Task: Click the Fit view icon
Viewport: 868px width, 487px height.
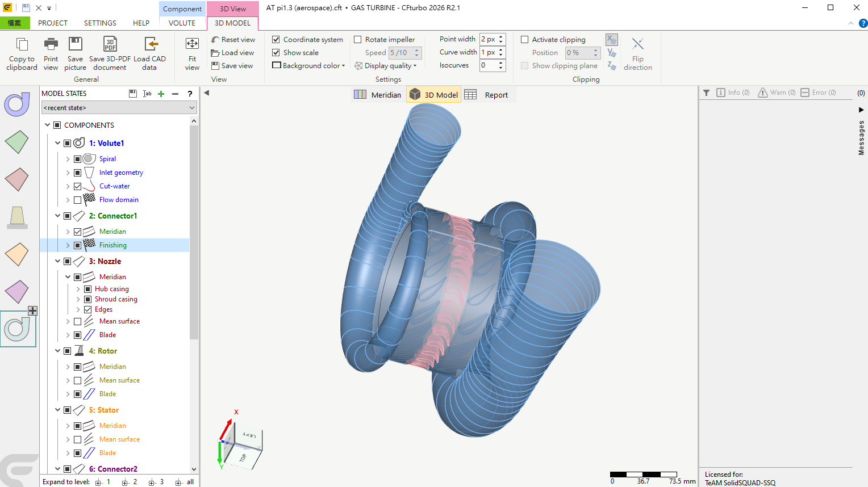Action: click(192, 44)
